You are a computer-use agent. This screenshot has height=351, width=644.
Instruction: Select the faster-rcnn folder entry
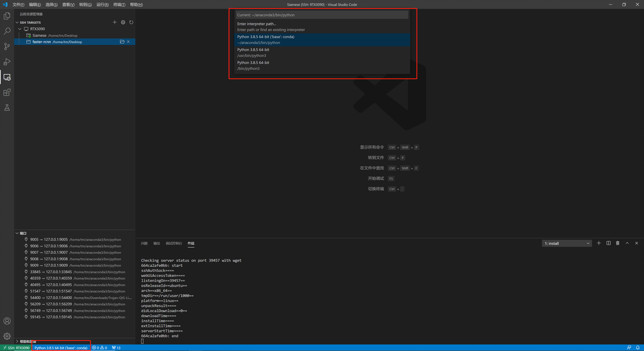(75, 42)
